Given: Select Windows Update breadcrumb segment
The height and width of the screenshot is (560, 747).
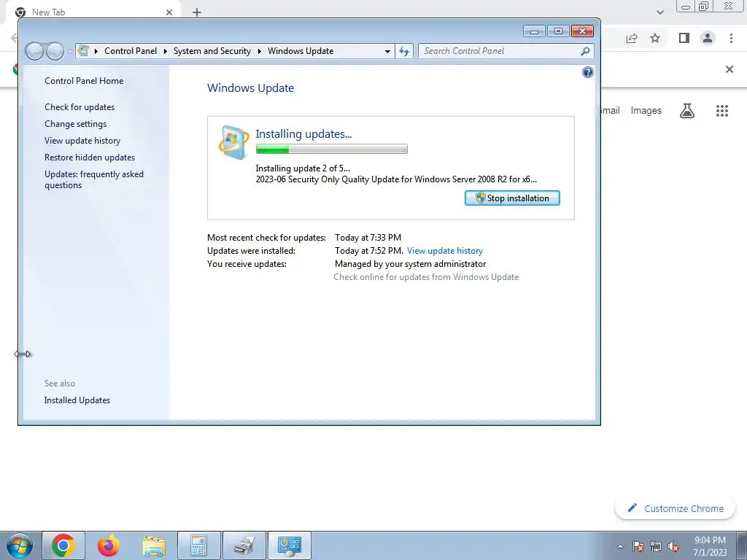Looking at the screenshot, I should tap(301, 51).
